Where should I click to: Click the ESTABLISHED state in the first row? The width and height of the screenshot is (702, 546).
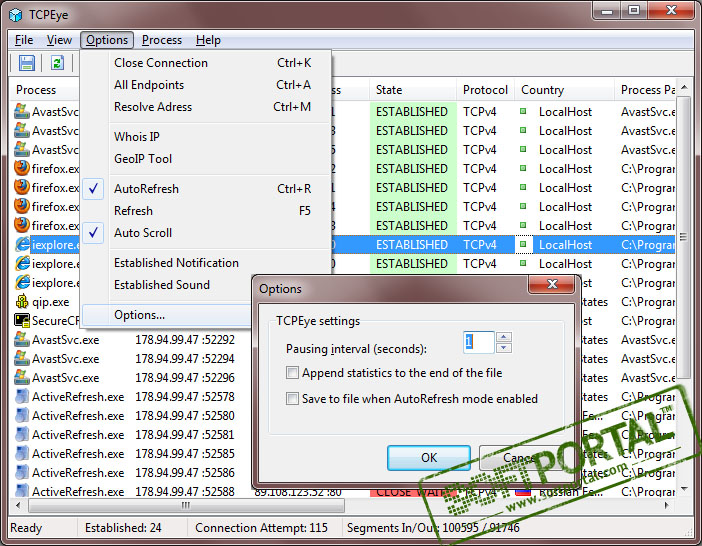coord(412,111)
